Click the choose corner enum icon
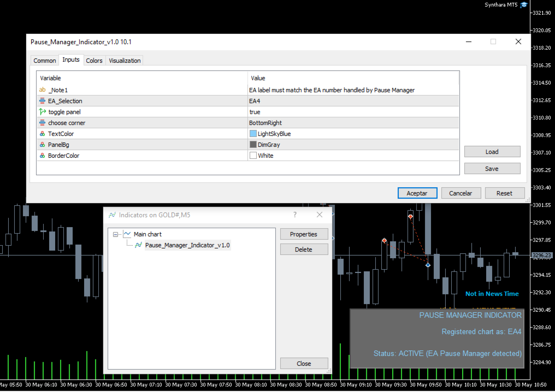The width and height of the screenshot is (555, 392). tap(42, 123)
